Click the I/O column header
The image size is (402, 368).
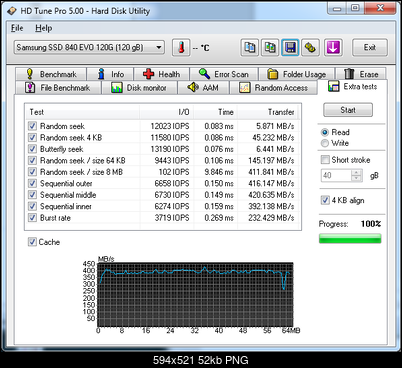click(166, 112)
